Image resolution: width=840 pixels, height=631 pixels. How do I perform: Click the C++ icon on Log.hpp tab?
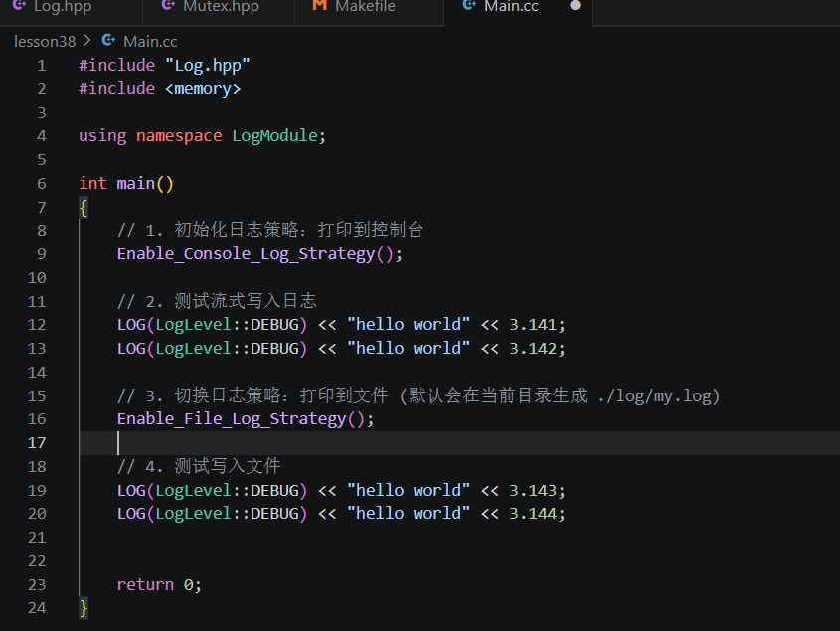click(19, 5)
